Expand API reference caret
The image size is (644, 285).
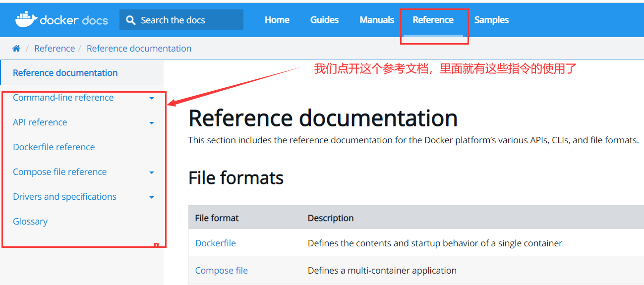coord(152,123)
